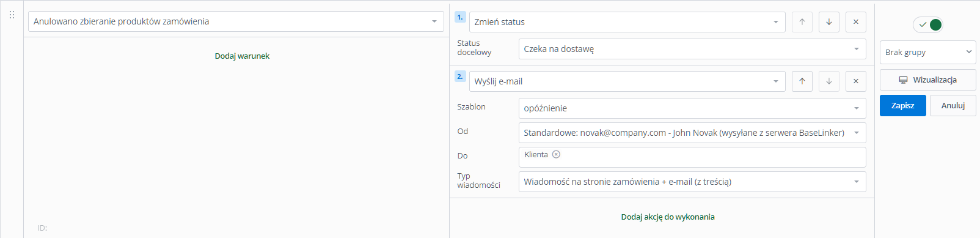Cancel with the 'Anuluj' button
The height and width of the screenshot is (238, 980).
click(953, 105)
